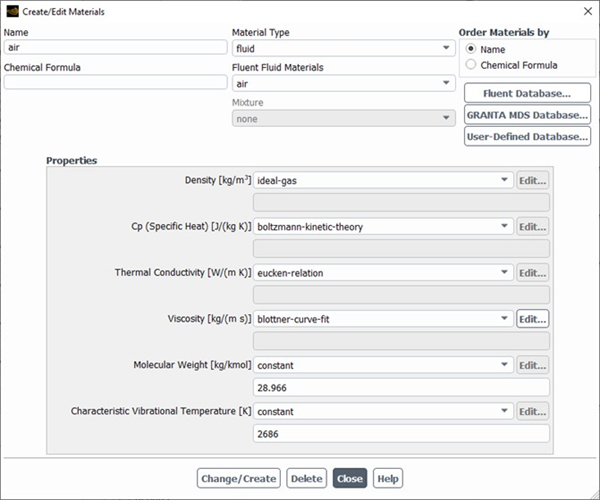
Task: Click the Order Materials by label
Action: pos(504,33)
